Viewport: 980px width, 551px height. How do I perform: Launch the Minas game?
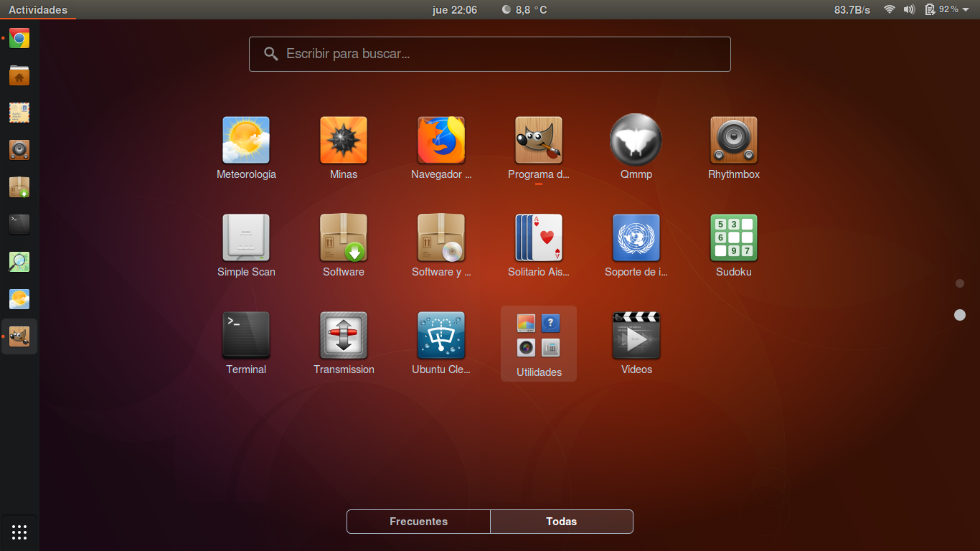[344, 141]
